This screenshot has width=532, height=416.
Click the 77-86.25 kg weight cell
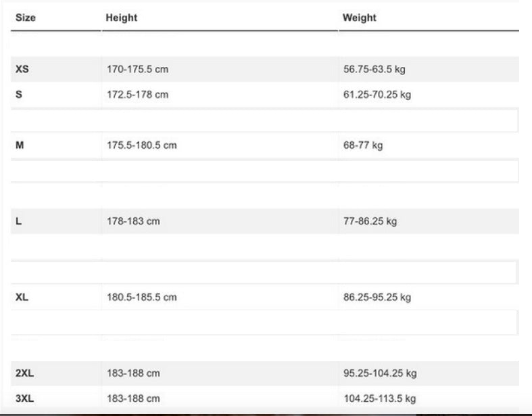(x=370, y=221)
